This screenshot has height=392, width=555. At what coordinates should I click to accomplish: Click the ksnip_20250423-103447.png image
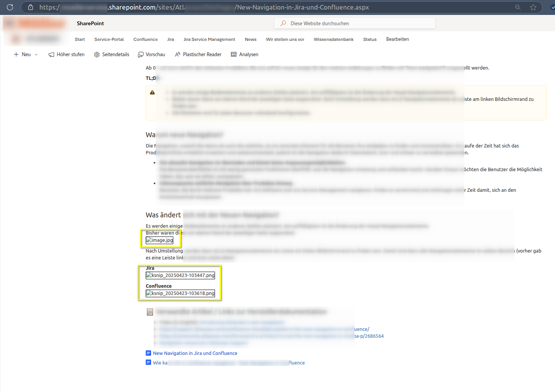(180, 275)
